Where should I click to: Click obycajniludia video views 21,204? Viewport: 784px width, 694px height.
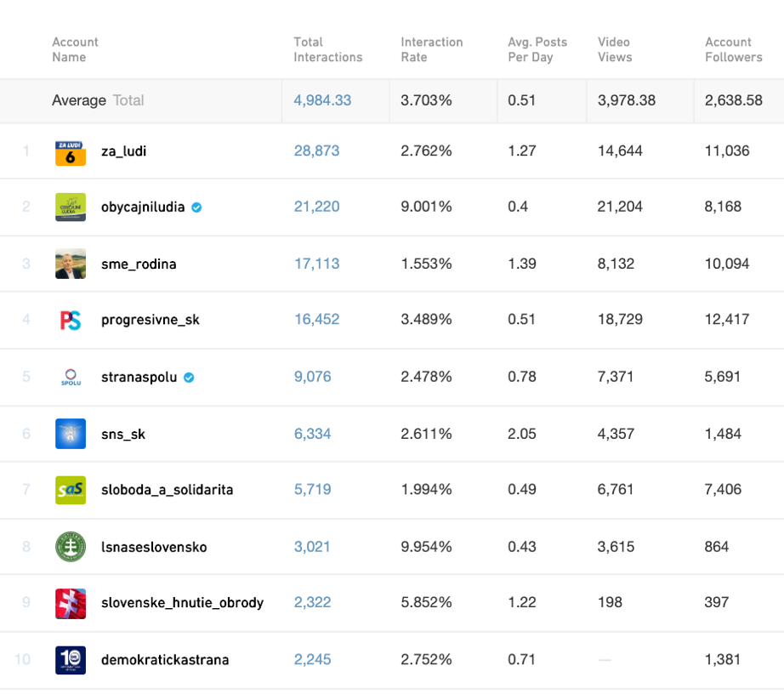tap(620, 207)
